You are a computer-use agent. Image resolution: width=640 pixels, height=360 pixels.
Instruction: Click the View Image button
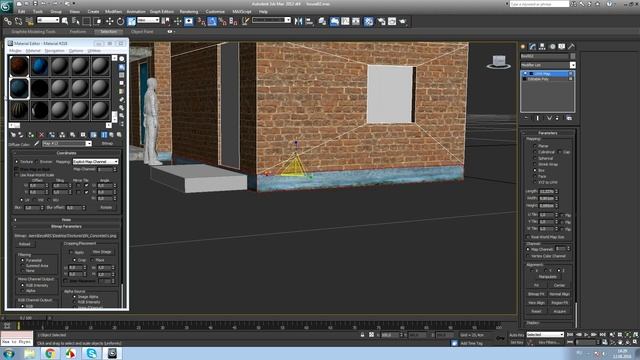[102, 252]
